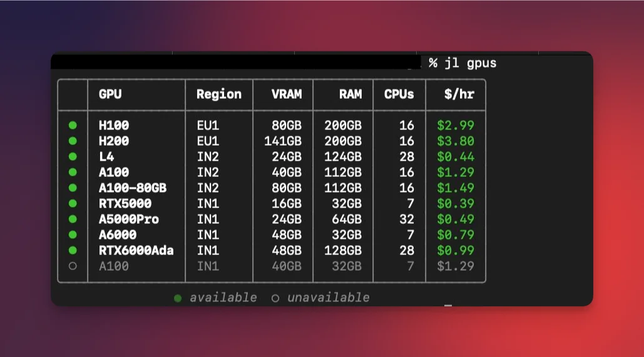Click the $/hr column header

tap(459, 94)
